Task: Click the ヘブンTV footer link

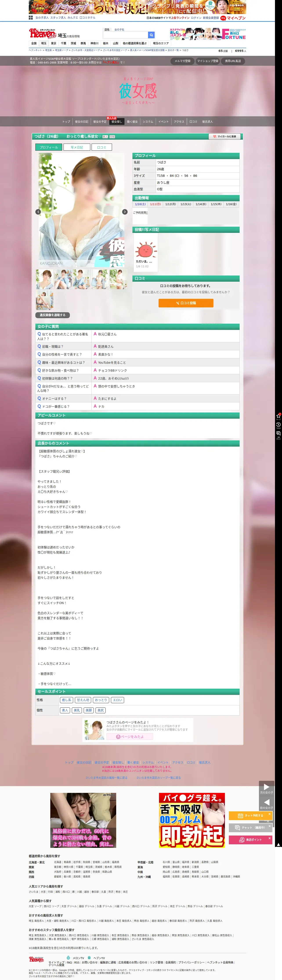Action: (x=99, y=958)
